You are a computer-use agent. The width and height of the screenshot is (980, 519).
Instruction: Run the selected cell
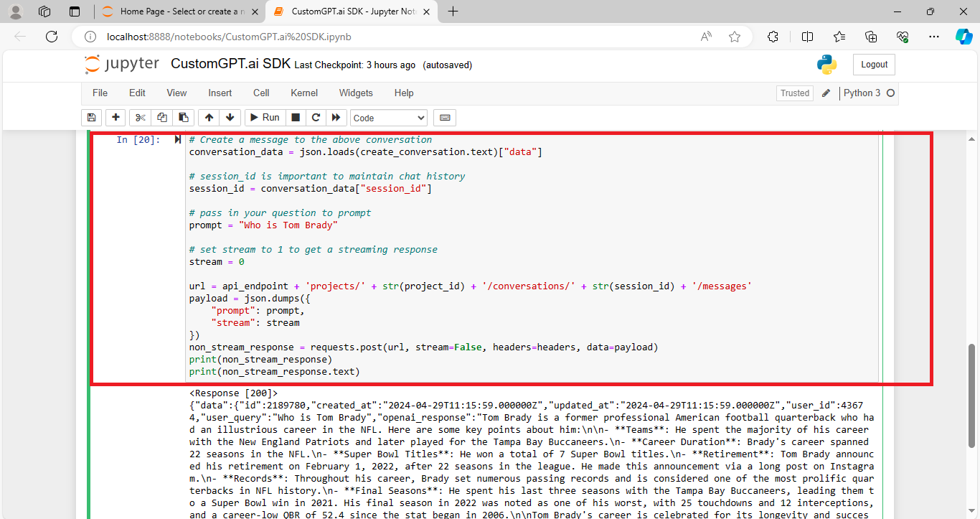[264, 117]
